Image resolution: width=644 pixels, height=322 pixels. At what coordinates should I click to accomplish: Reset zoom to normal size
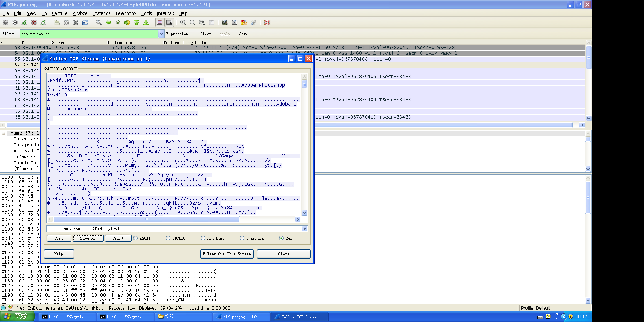(x=202, y=22)
